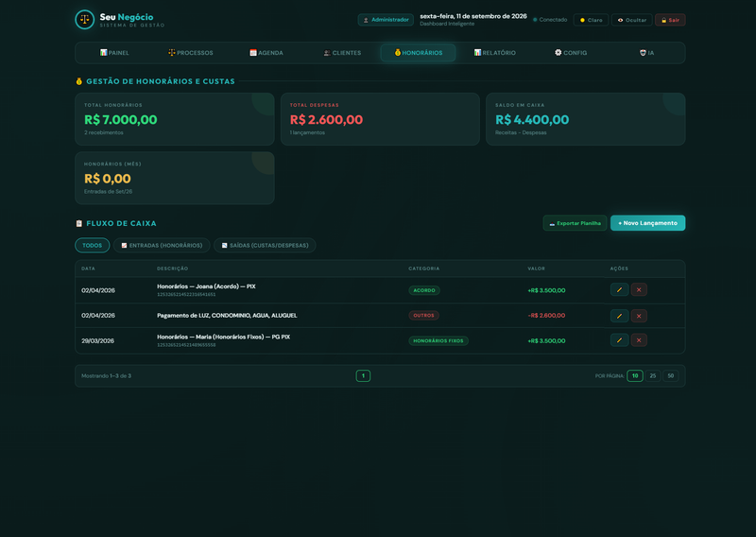Go to page 1 in pagination
The image size is (756, 537).
coord(363,376)
